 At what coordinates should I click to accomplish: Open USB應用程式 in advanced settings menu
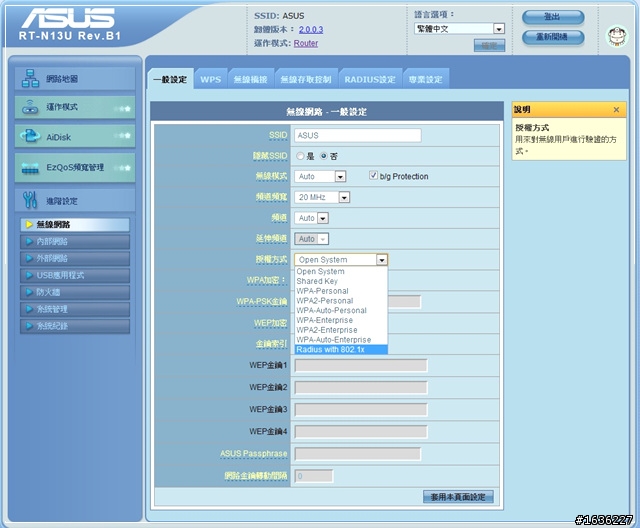[75, 275]
